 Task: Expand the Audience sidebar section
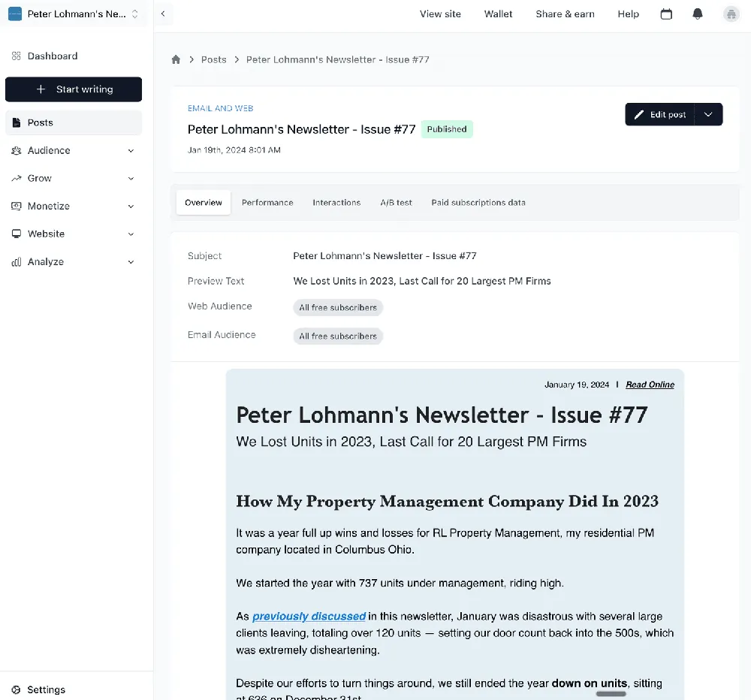[x=74, y=150]
